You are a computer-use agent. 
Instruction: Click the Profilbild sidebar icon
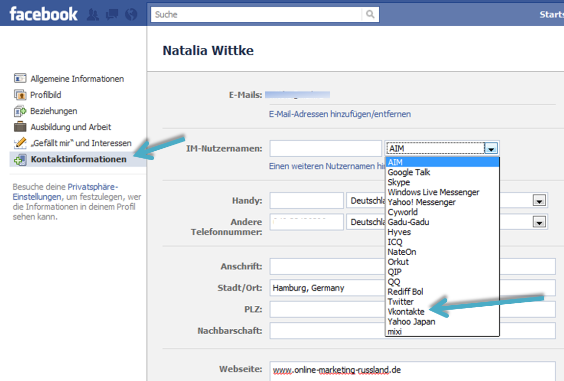20,95
